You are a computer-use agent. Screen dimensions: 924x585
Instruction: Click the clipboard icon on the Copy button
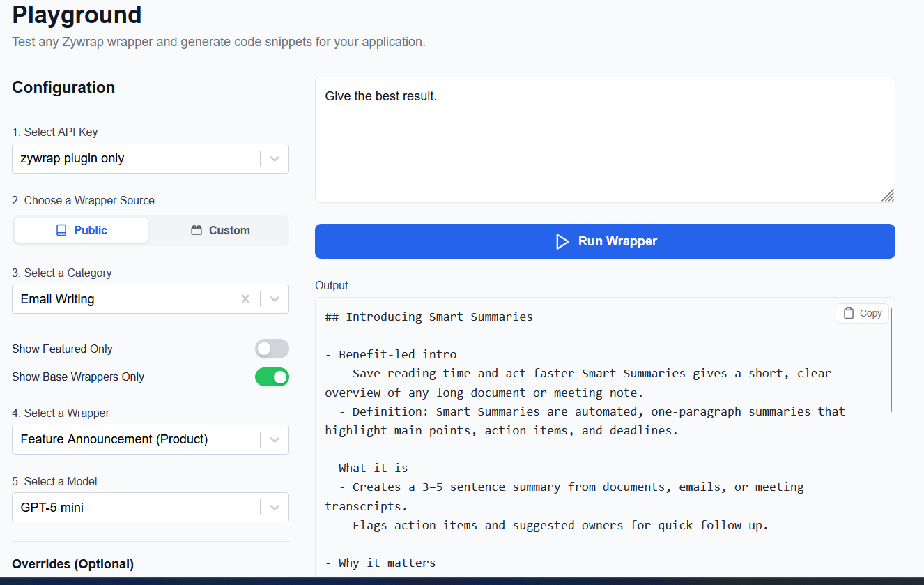[850, 313]
